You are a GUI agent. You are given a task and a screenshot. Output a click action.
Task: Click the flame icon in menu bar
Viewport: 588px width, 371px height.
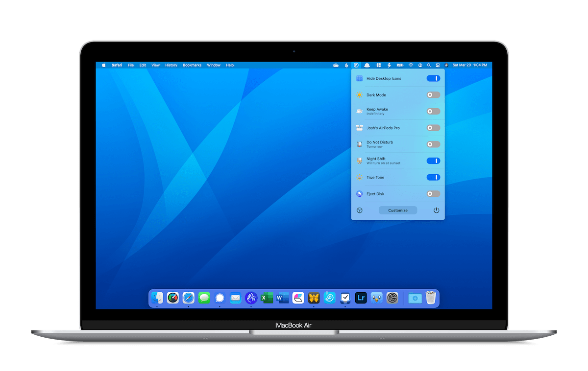click(x=346, y=65)
